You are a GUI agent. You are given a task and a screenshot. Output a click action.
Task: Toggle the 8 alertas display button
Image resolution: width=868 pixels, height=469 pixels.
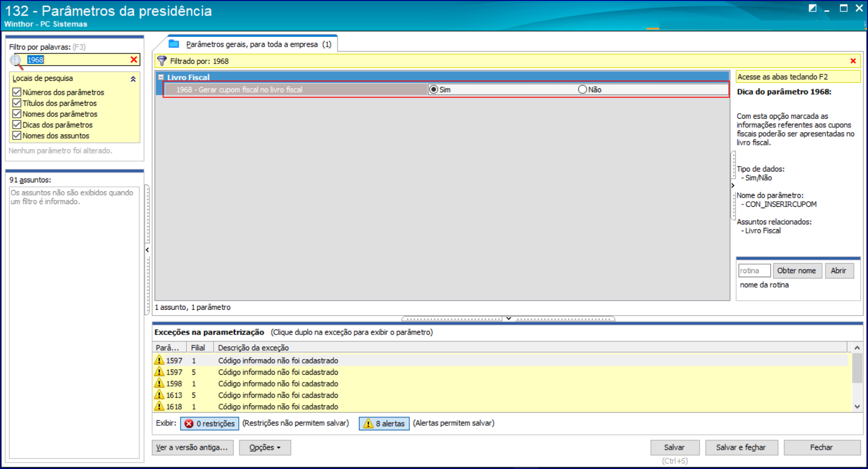pos(384,423)
